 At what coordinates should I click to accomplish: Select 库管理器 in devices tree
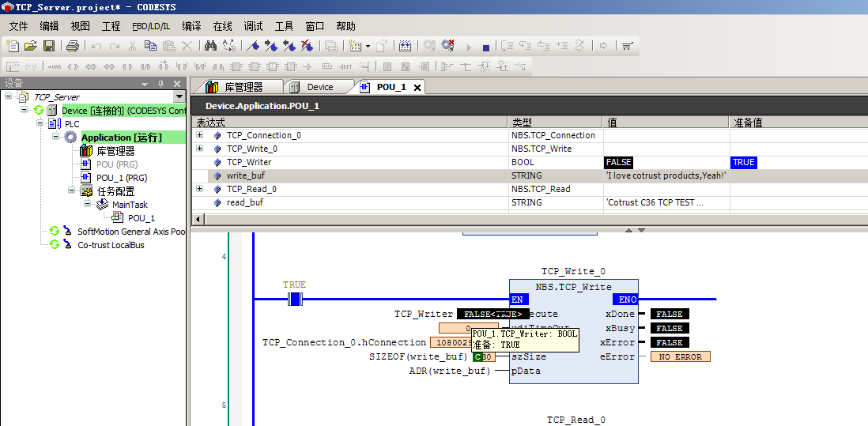pos(115,150)
